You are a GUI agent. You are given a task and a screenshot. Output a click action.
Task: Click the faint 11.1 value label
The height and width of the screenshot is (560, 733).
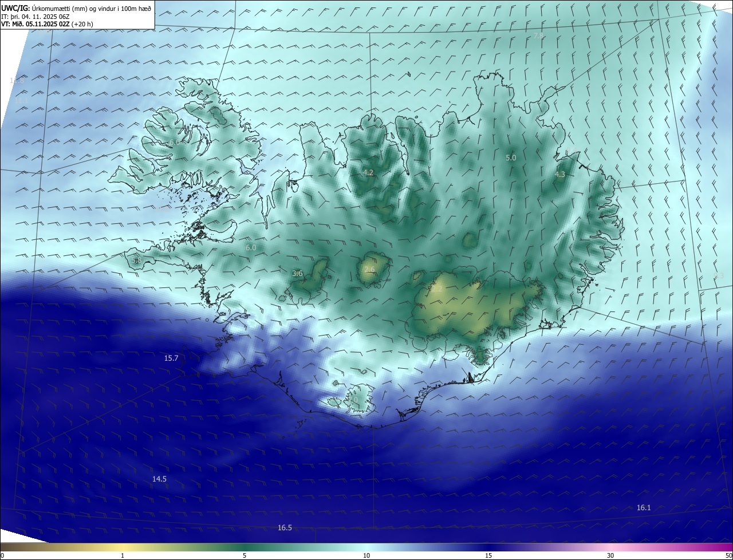click(x=21, y=100)
